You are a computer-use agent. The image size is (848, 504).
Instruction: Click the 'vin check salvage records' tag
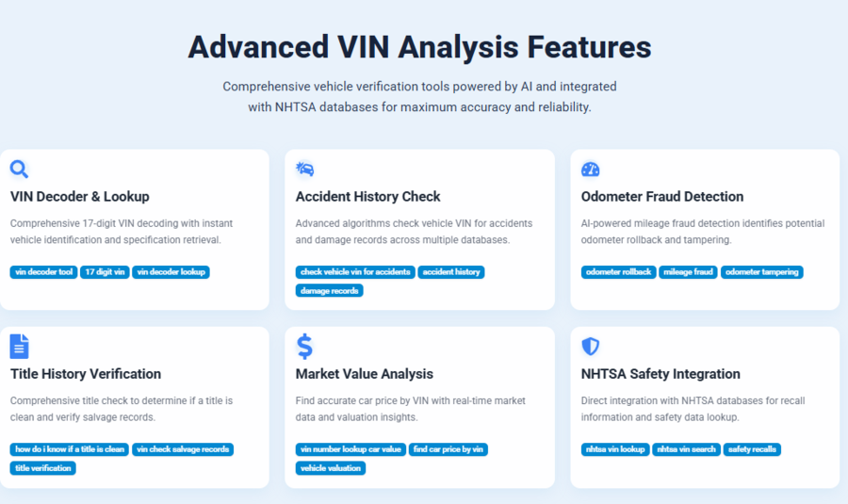[x=183, y=449]
